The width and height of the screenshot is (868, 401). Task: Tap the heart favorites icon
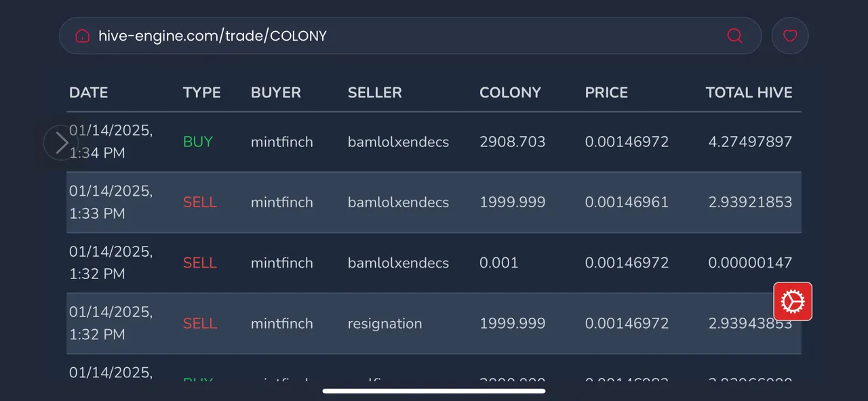[x=790, y=36]
